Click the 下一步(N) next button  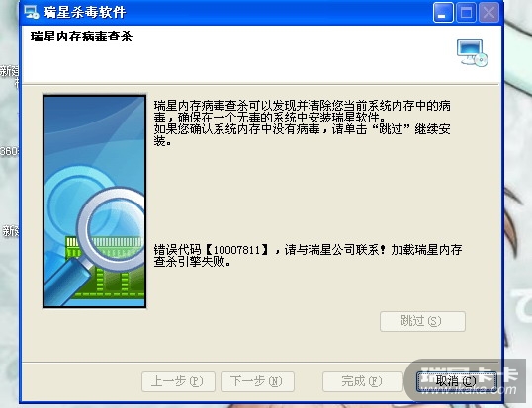pos(257,381)
